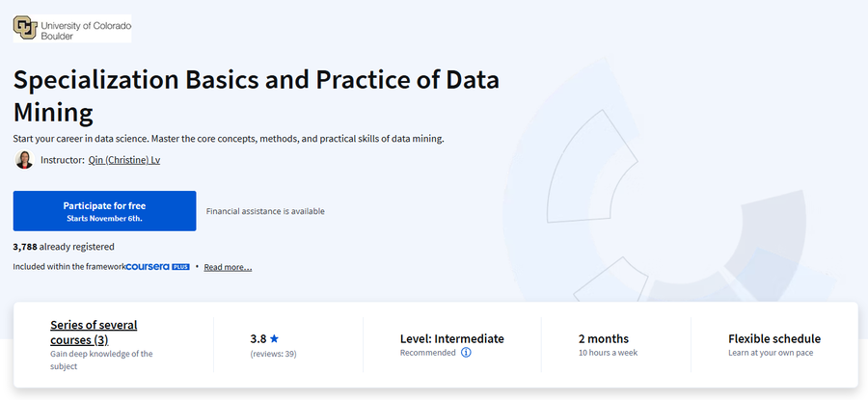Viewport: 868px width, 400px height.
Task: Open the Level info circle icon
Action: point(466,353)
